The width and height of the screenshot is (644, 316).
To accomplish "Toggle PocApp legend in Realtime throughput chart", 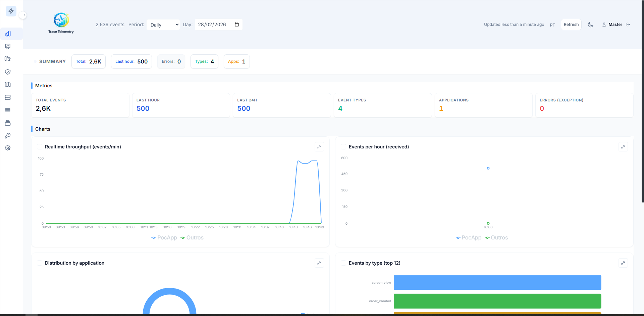I will [x=164, y=238].
